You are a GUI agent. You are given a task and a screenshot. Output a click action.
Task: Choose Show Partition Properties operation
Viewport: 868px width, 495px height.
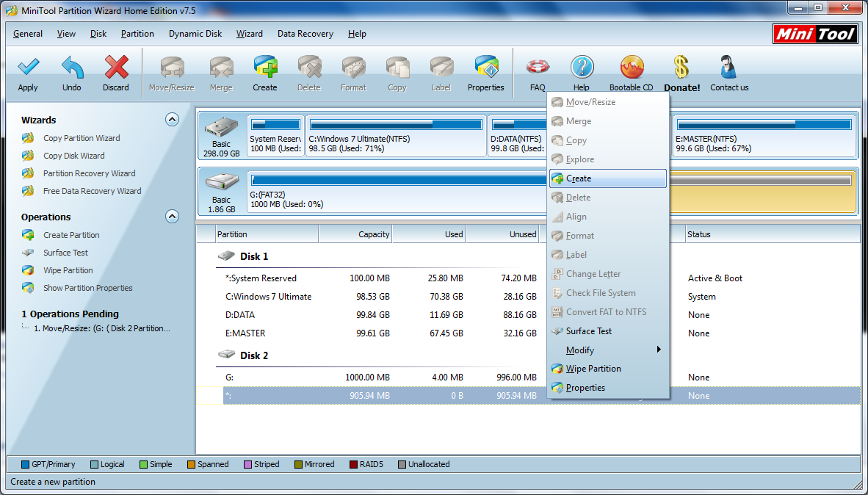click(88, 288)
